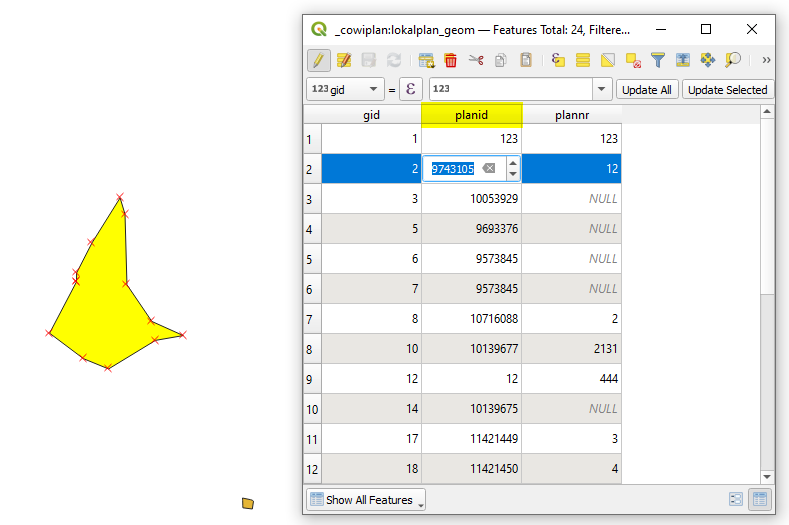Click select features by expression icon
The height and width of the screenshot is (525, 789).
(558, 60)
